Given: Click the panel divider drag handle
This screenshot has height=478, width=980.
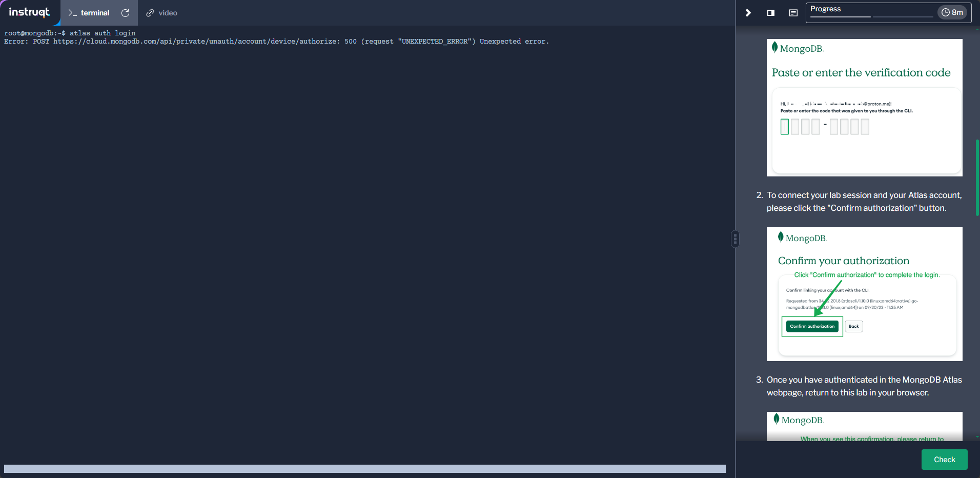Looking at the screenshot, I should tap(736, 239).
